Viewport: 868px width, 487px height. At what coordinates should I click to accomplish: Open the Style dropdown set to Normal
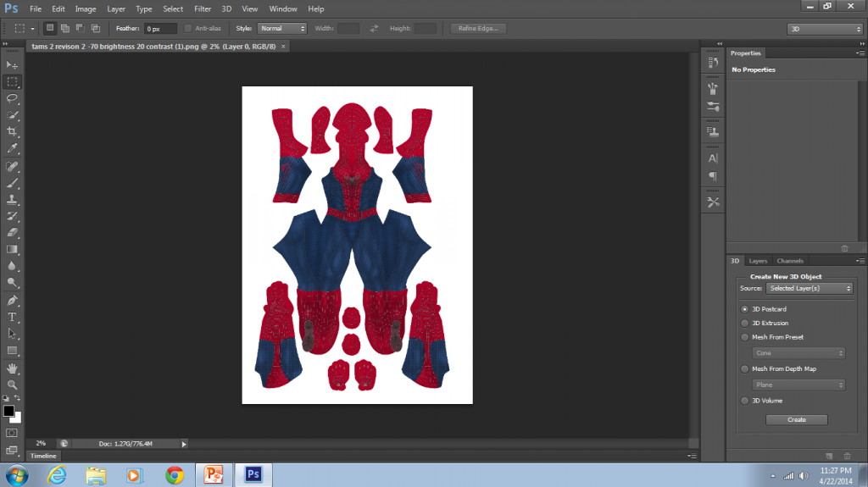[x=282, y=28]
